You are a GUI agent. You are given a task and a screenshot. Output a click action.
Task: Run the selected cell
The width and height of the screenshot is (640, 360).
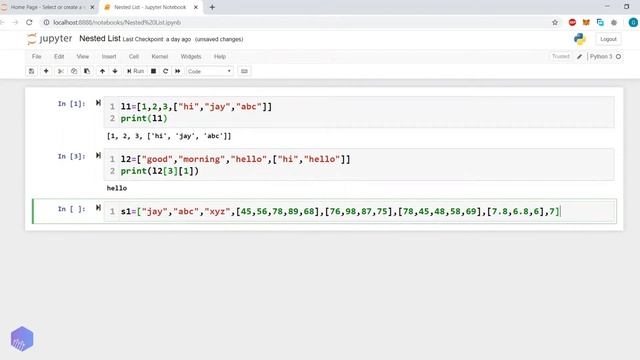(135, 71)
